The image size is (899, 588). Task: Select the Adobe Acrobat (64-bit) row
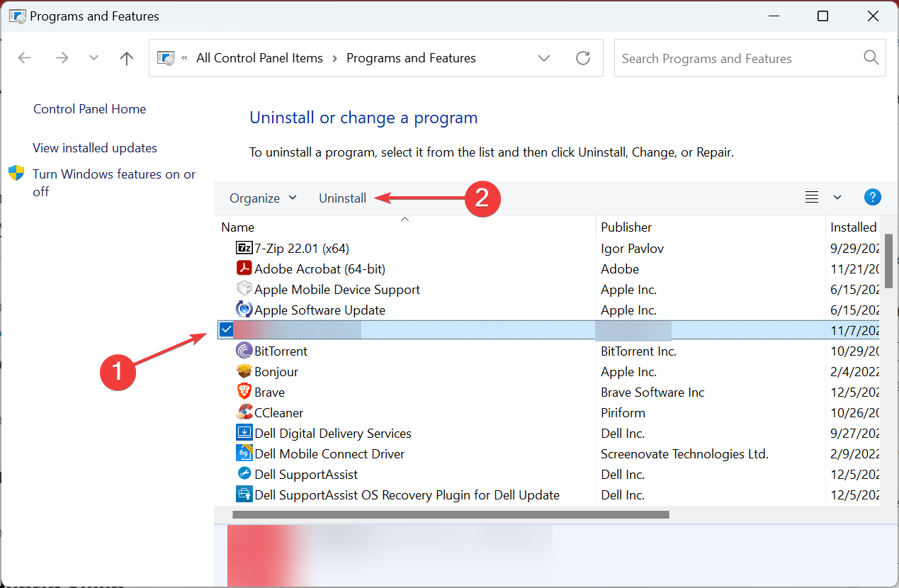point(548,268)
